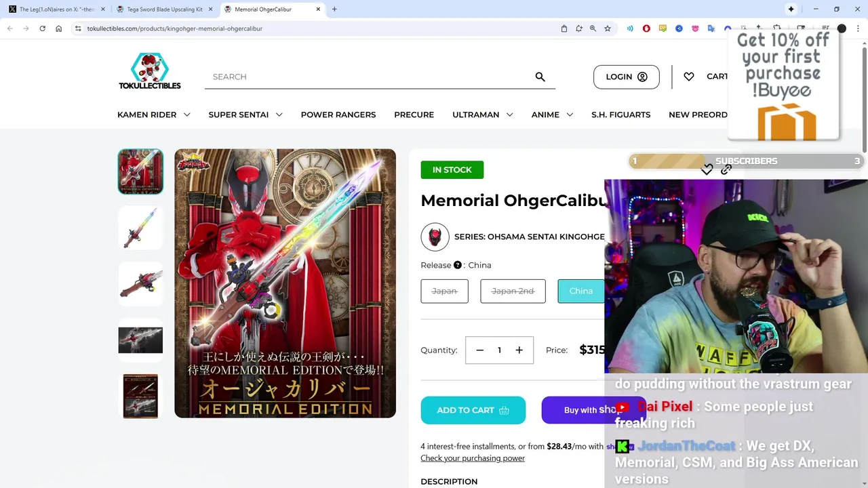The width and height of the screenshot is (868, 488).
Task: Select the product box thumbnail
Action: tap(140, 396)
